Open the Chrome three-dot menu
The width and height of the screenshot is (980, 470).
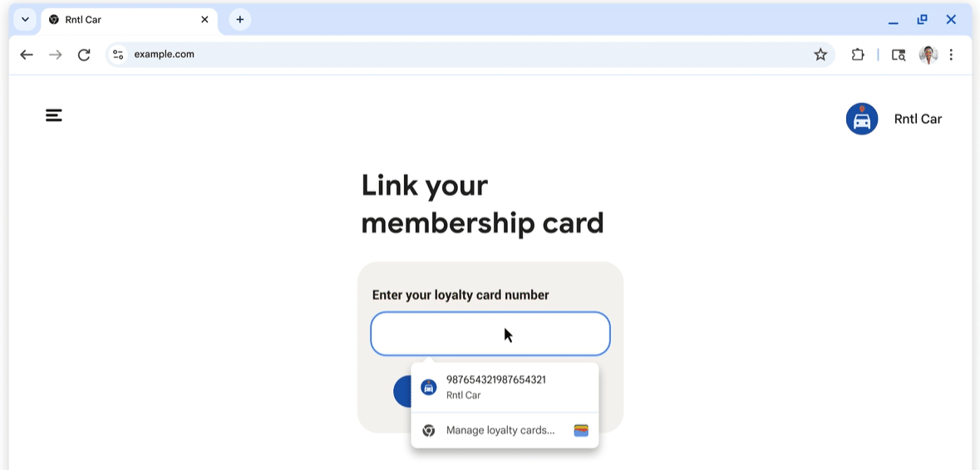click(x=951, y=55)
